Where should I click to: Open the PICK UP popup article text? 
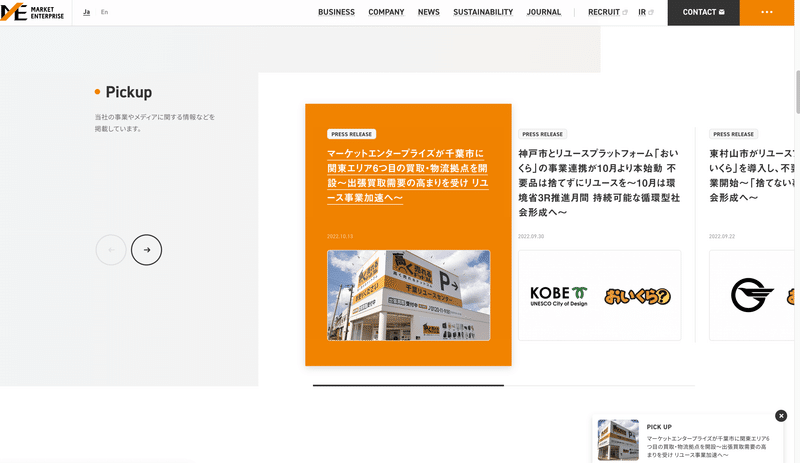pos(708,446)
